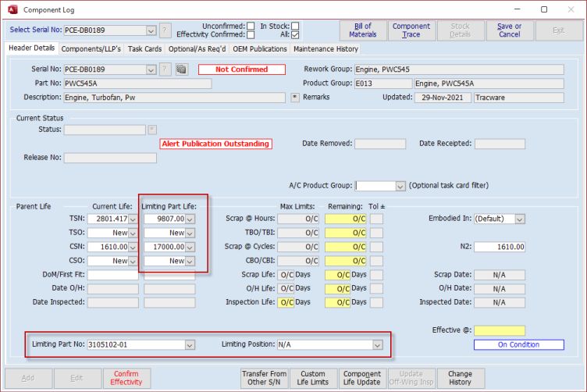Click the Component Life Update button
Viewport: 587px width, 392px height.
tap(362, 378)
